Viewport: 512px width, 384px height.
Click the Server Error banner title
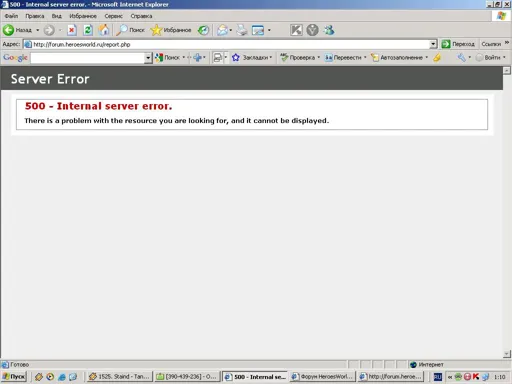(50, 79)
